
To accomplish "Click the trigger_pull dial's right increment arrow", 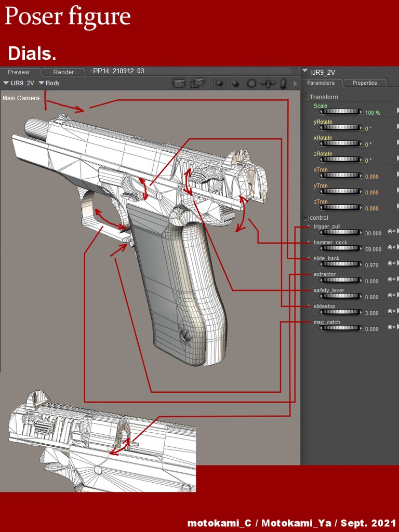I will pyautogui.click(x=360, y=232).
